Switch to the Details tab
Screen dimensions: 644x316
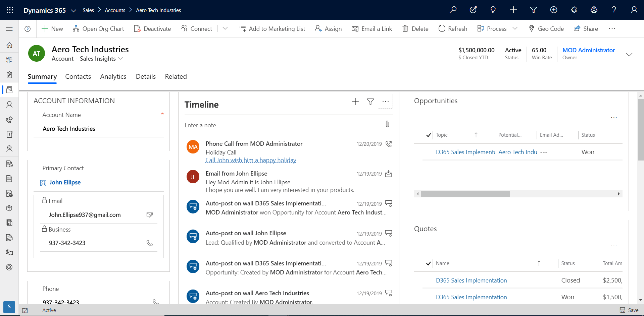pos(146,76)
